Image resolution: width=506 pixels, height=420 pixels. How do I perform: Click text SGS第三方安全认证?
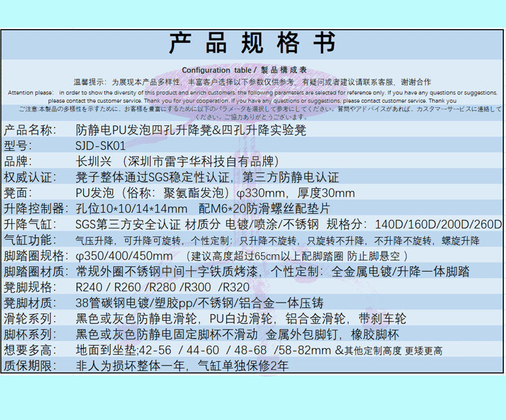point(128,224)
